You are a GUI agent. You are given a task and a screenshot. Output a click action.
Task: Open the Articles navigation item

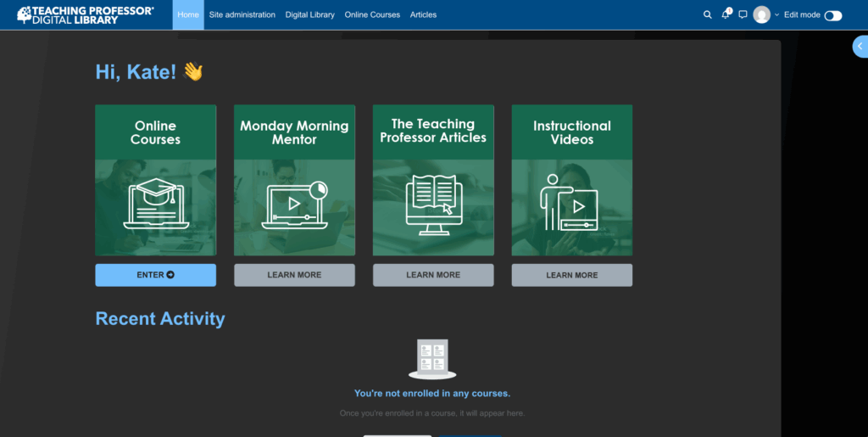[x=423, y=14]
